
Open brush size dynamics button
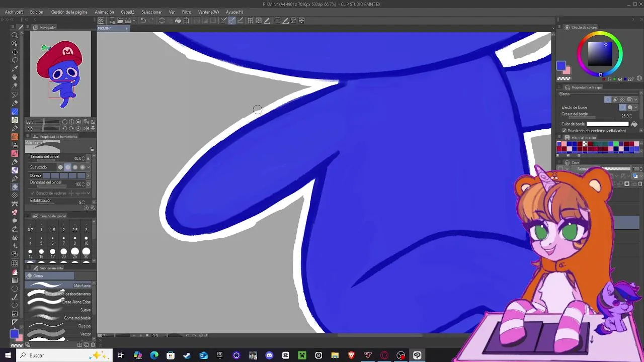[88, 158]
